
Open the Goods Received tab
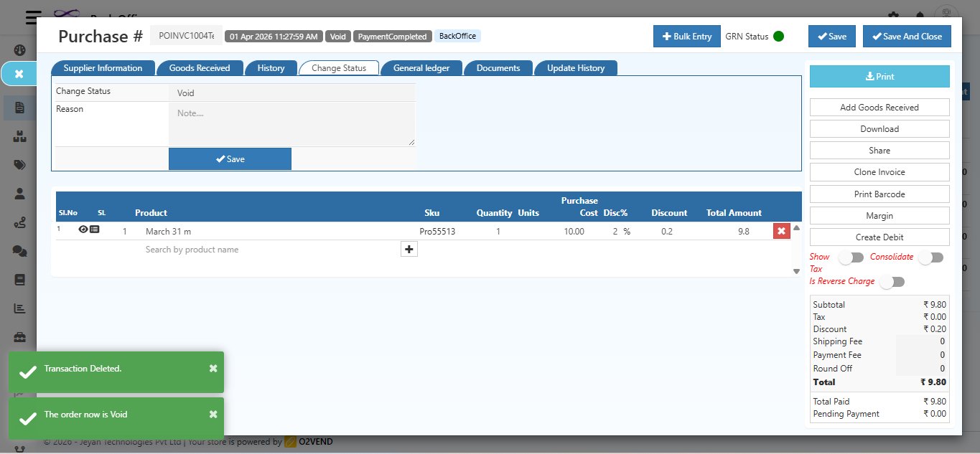(200, 68)
